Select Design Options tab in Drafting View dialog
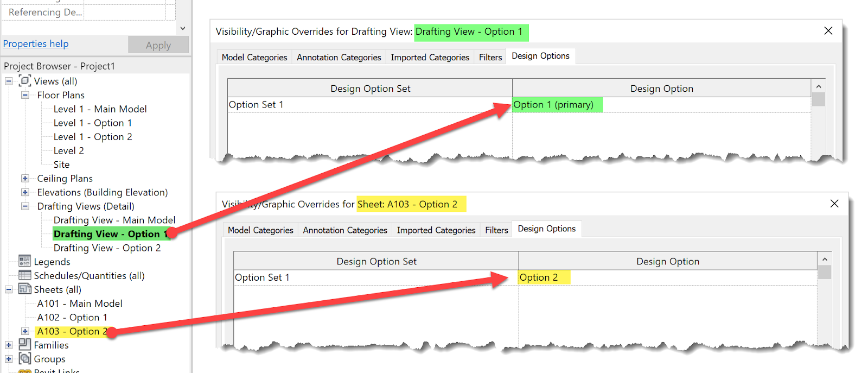The height and width of the screenshot is (373, 868). [x=541, y=56]
